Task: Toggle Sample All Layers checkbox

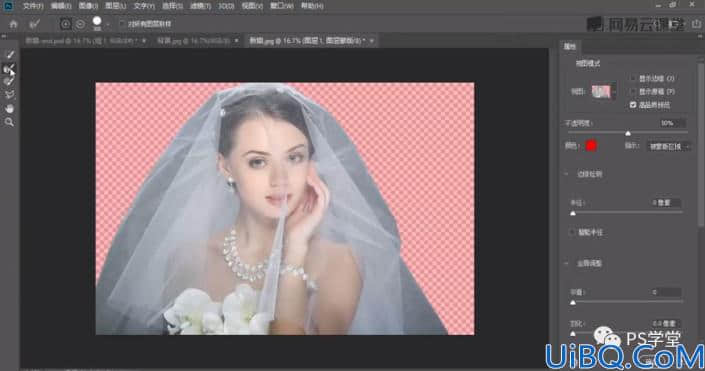Action: point(121,24)
